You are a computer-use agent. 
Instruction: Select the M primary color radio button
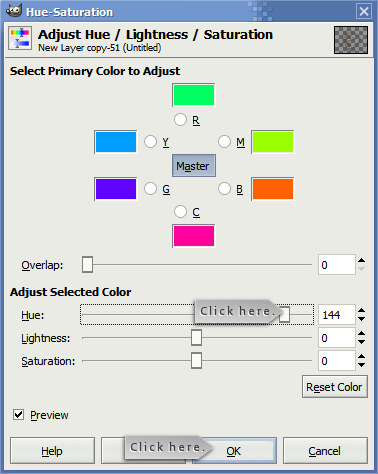point(224,142)
